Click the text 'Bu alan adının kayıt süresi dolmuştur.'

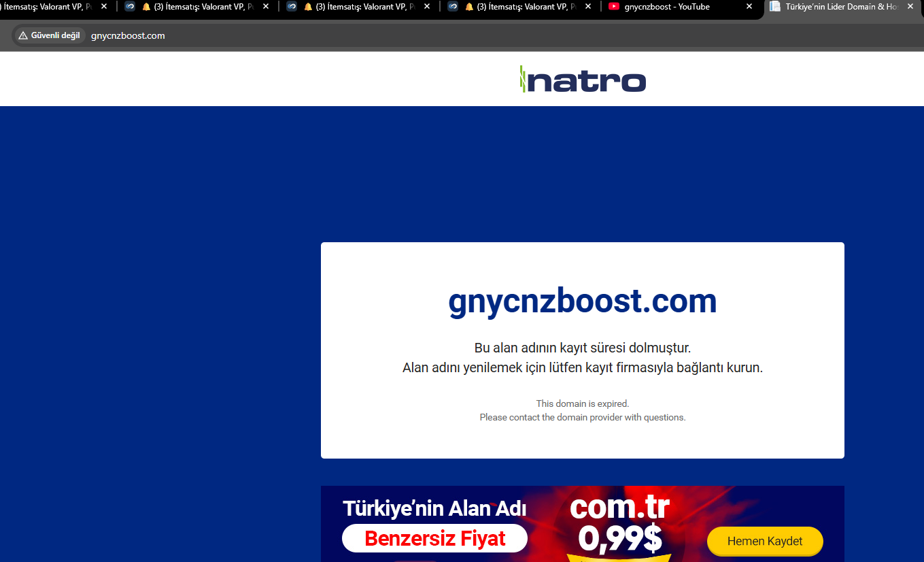coord(583,348)
